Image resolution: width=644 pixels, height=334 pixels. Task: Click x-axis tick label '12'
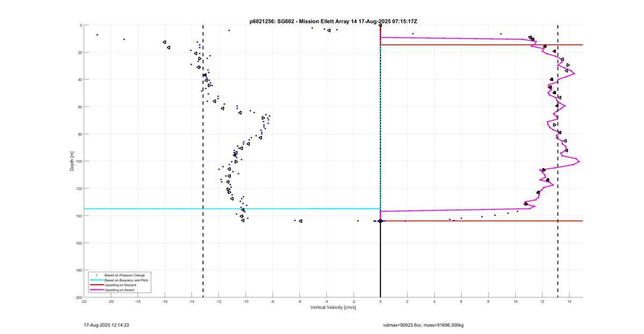click(542, 301)
